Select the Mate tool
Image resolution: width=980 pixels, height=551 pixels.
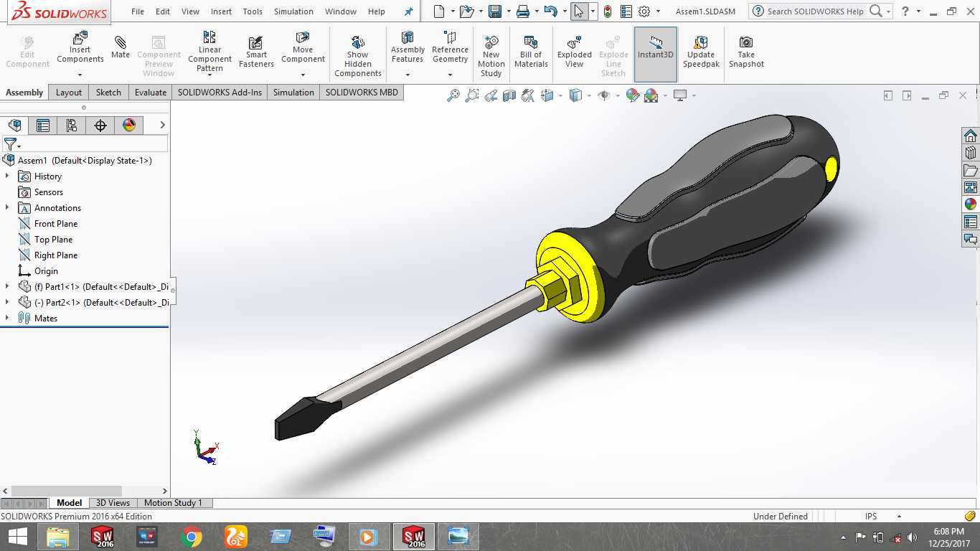(121, 47)
